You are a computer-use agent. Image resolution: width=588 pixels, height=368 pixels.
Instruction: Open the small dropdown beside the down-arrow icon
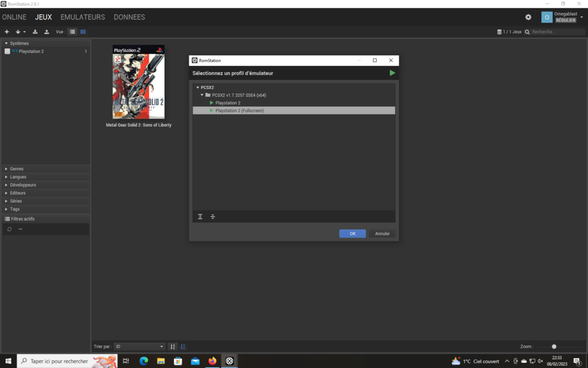(24, 32)
